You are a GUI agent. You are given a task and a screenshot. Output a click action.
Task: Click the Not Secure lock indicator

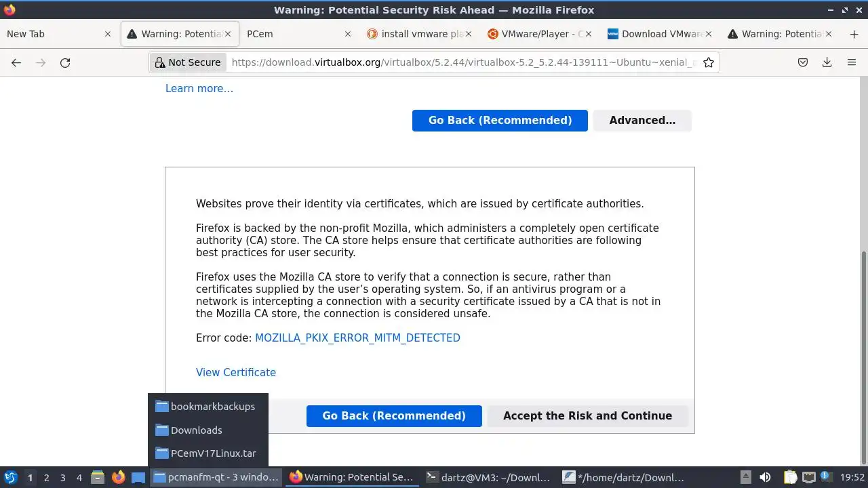pyautogui.click(x=188, y=62)
